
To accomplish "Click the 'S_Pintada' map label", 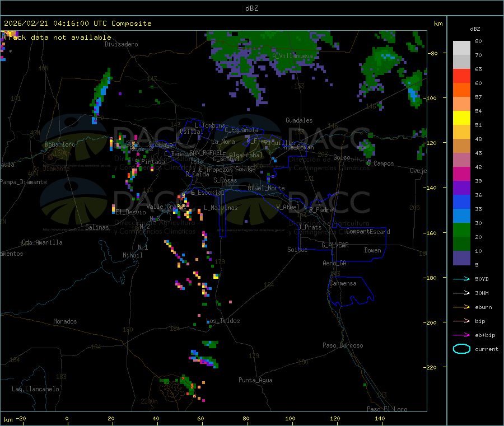I will click(x=150, y=162).
